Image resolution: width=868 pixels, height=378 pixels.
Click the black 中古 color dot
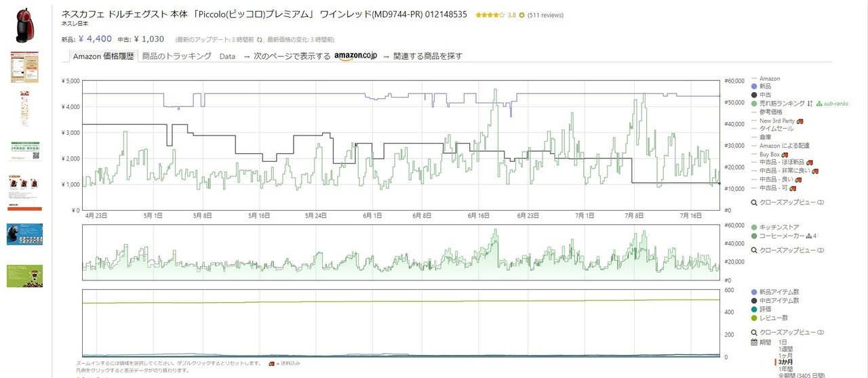[x=753, y=95]
